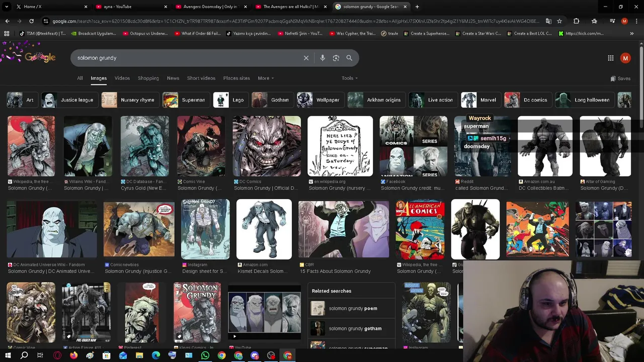The height and width of the screenshot is (362, 644).
Task: Open File Explorer from the taskbar
Action: 139,355
